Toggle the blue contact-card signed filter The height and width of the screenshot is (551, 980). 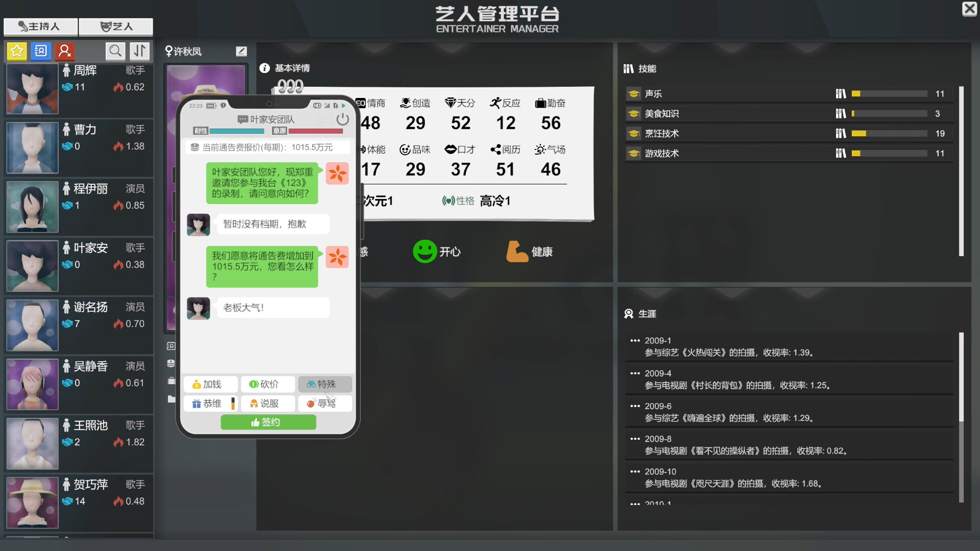(x=41, y=51)
